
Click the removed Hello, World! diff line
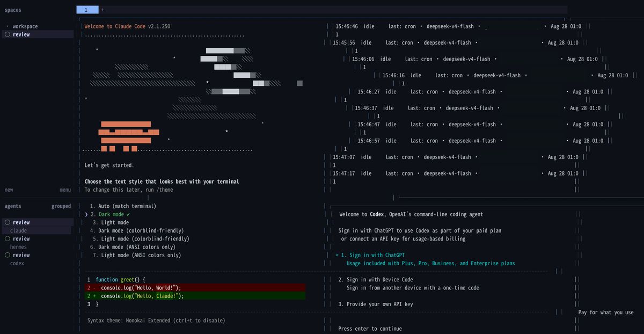[196, 288]
